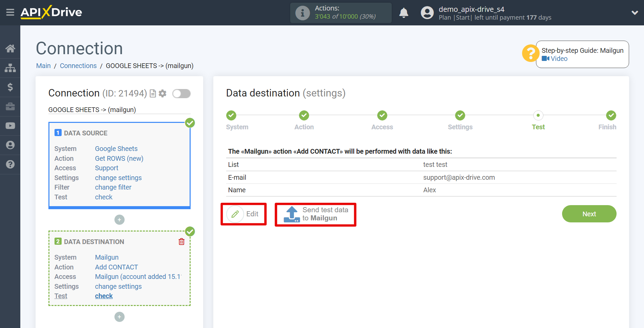This screenshot has width=644, height=328.
Task: Open the notifications bell
Action: [x=404, y=13]
